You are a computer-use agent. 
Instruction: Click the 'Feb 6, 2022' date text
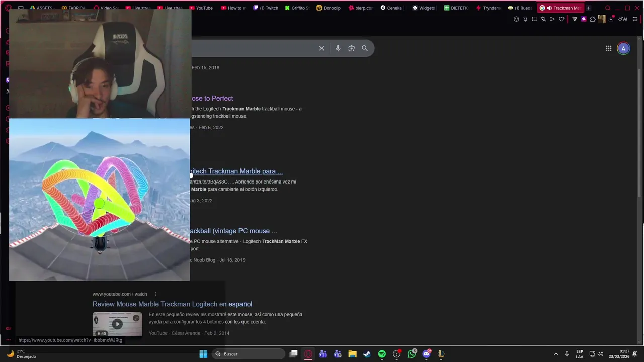211,128
